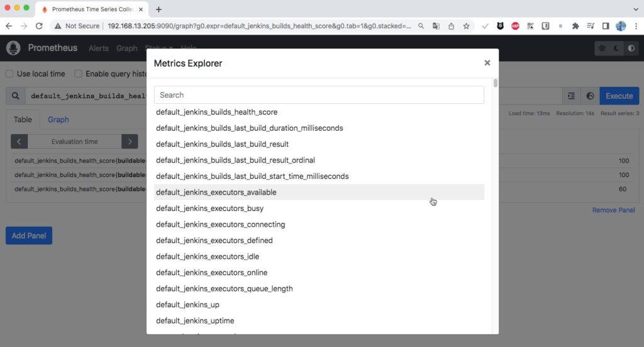This screenshot has height=347, width=644.
Task: Click the query search magnifier icon
Action: (15, 96)
